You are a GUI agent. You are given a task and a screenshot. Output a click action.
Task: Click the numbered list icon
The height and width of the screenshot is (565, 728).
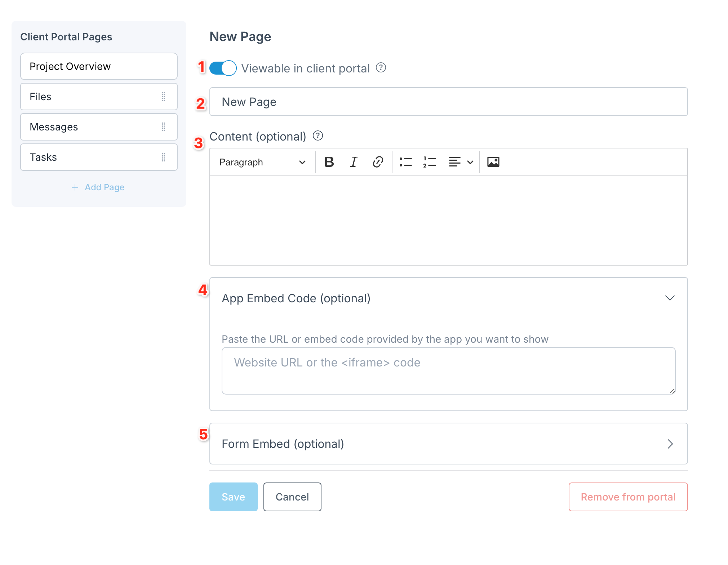[430, 162]
